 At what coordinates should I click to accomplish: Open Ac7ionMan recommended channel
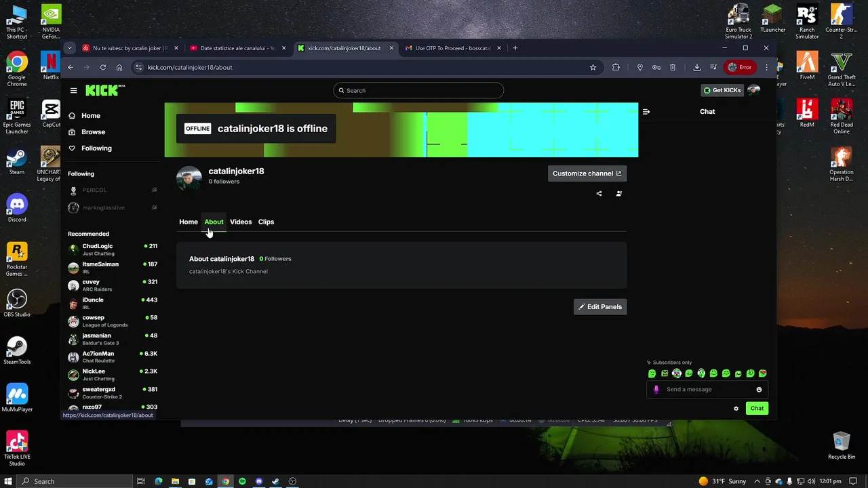click(113, 357)
